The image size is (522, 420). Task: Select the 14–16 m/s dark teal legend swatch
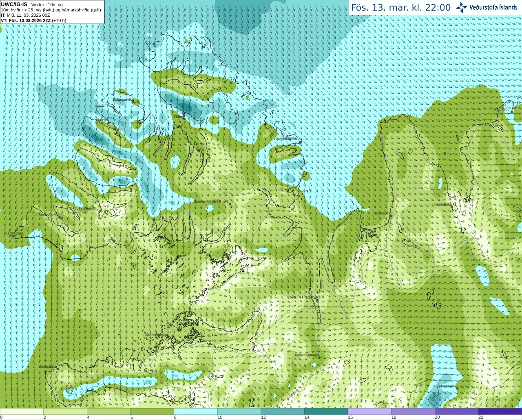(326, 411)
